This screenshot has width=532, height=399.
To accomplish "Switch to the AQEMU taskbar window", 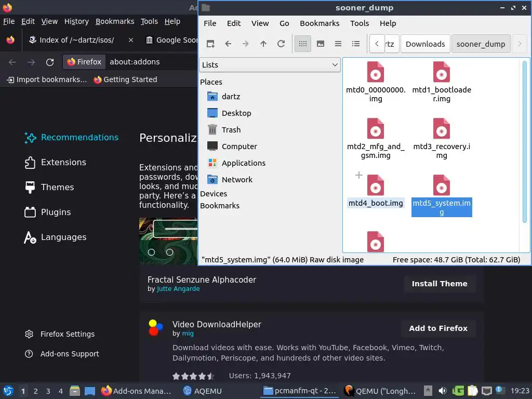I will point(202,391).
